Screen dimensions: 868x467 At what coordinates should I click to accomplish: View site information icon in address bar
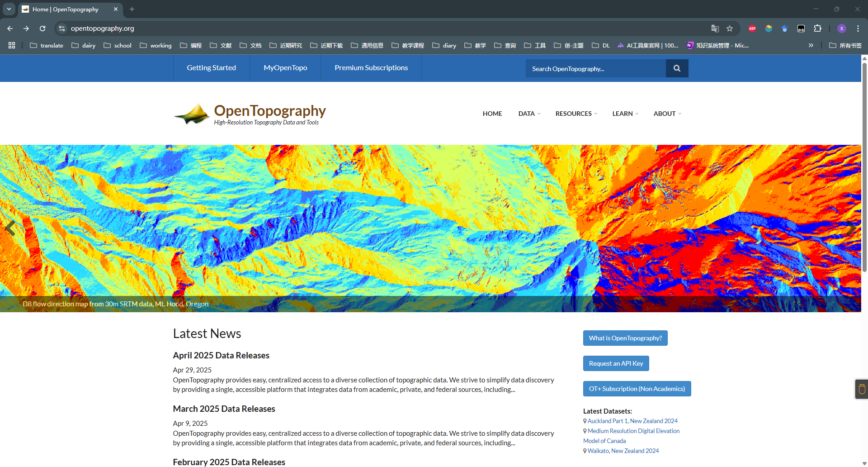62,29
